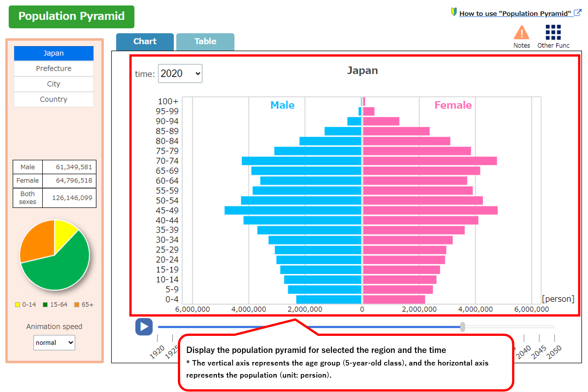The height and width of the screenshot is (392, 588).
Task: Click the male 45-49 blue bar
Action: pyautogui.click(x=293, y=210)
